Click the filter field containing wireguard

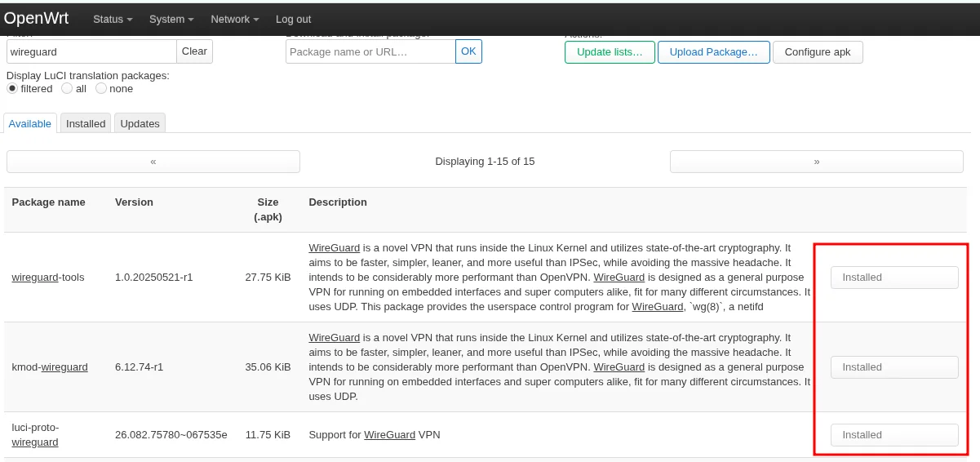click(91, 51)
